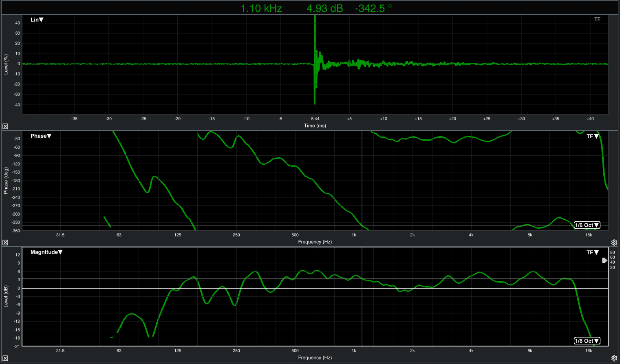Click the 80 mark on the level scale
Screen dimensions: 620x364
click(612, 252)
